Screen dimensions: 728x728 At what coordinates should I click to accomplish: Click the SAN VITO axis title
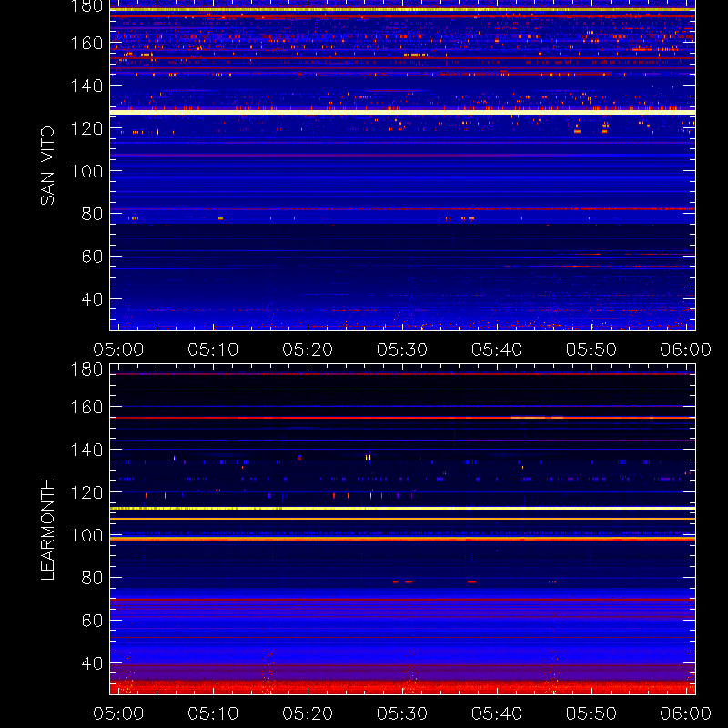47,166
